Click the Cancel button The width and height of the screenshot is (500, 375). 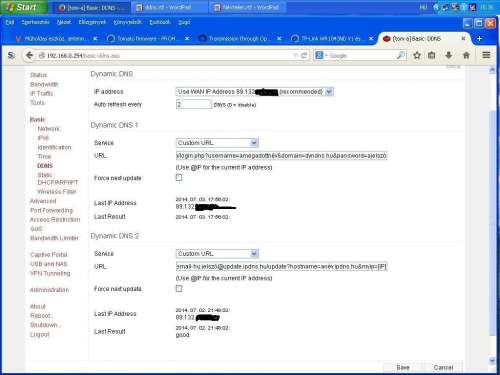[x=443, y=367]
